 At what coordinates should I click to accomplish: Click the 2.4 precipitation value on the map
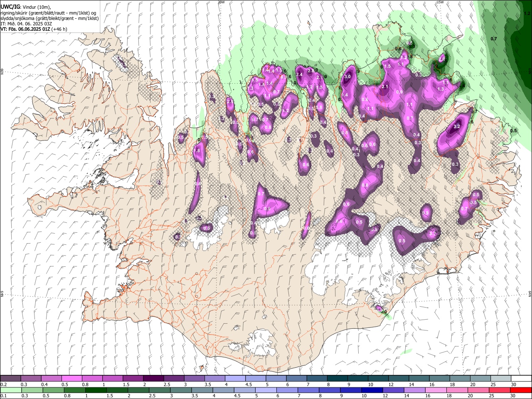pos(299,74)
